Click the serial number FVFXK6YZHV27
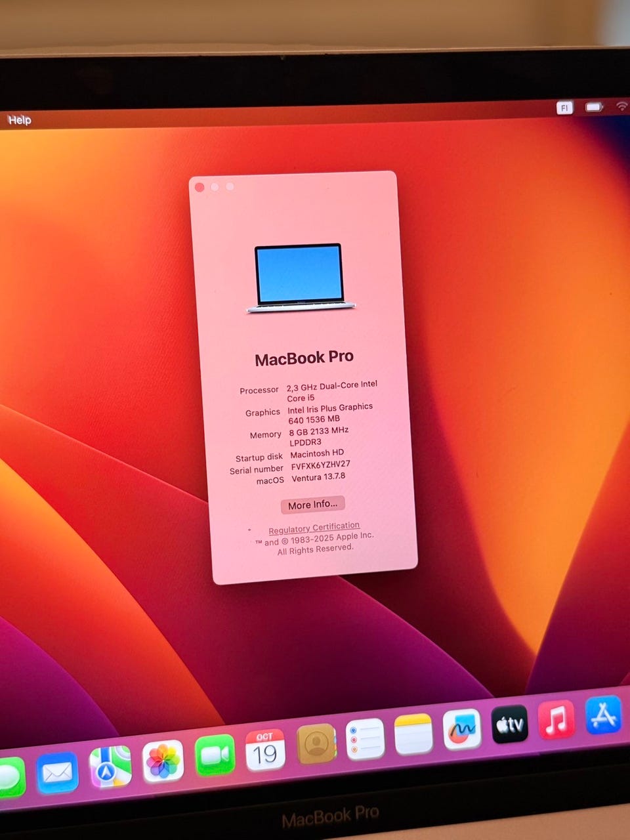This screenshot has width=630, height=840. tap(321, 465)
